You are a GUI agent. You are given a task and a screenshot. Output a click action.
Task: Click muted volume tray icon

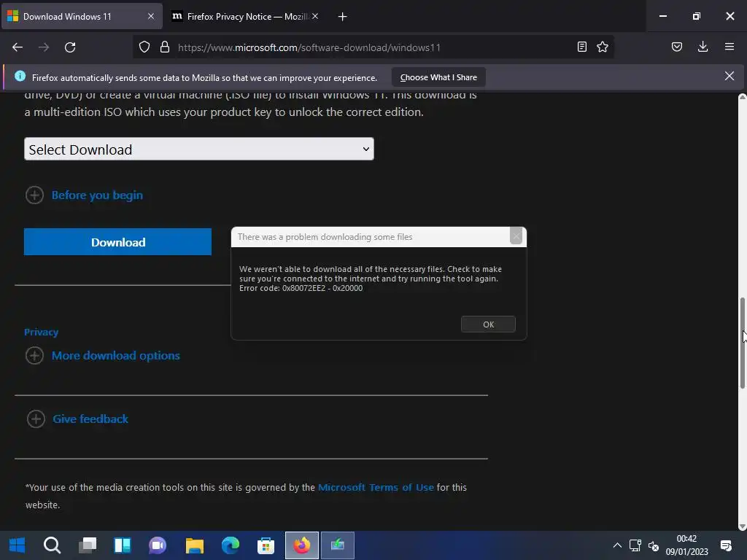coord(653,545)
